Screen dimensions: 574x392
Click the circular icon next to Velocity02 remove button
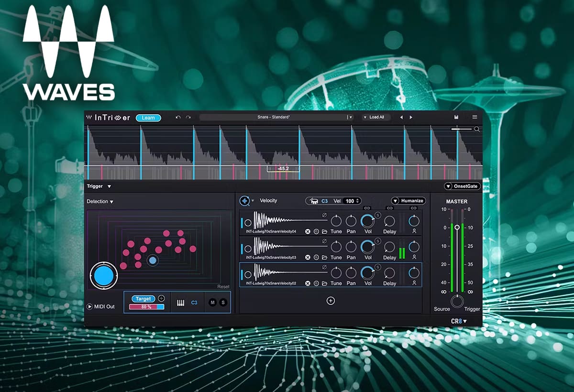click(x=316, y=283)
